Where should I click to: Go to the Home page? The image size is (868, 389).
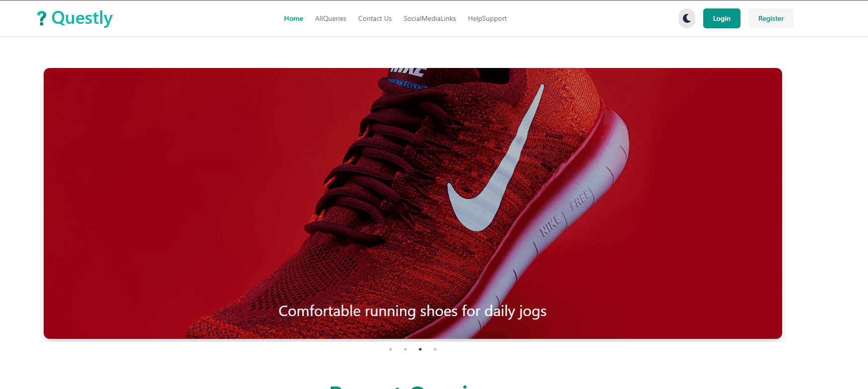click(x=293, y=18)
